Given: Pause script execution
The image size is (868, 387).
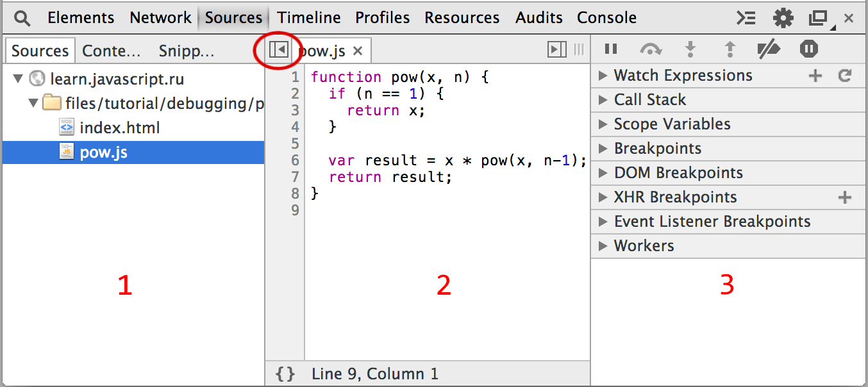Looking at the screenshot, I should (611, 49).
